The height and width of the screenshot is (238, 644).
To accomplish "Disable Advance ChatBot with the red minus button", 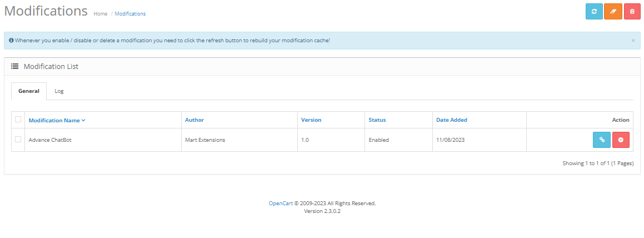I will (x=621, y=140).
